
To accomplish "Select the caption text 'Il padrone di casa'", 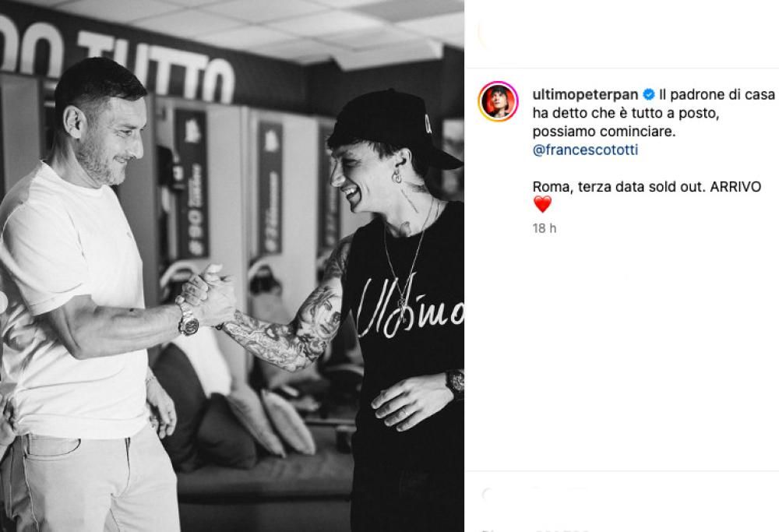I will tap(717, 94).
